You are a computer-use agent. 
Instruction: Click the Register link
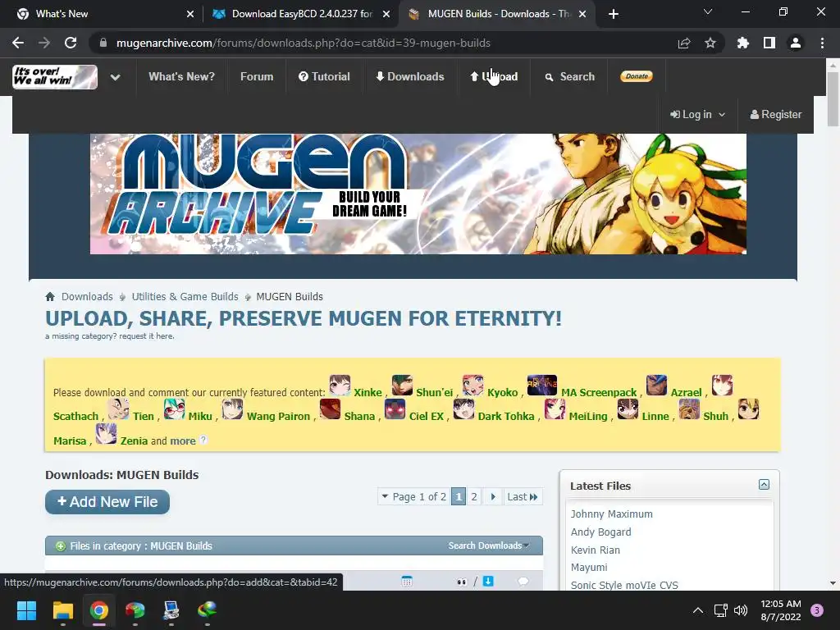point(776,115)
